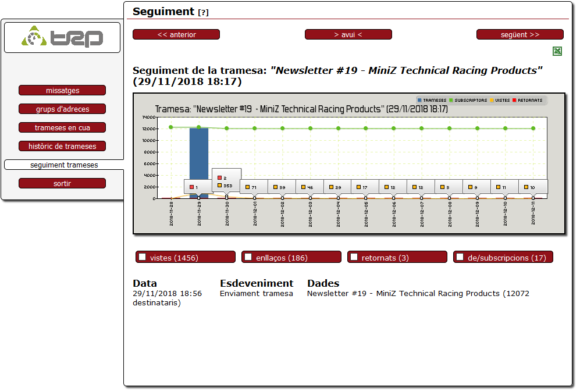Select the seguiment trameses tab
580x392 pixels.
tap(64, 165)
